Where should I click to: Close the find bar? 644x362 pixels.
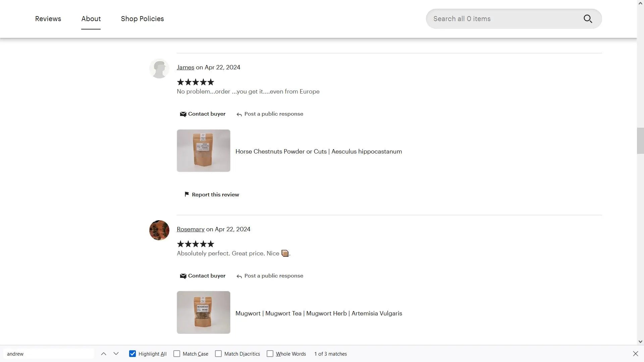(x=635, y=354)
